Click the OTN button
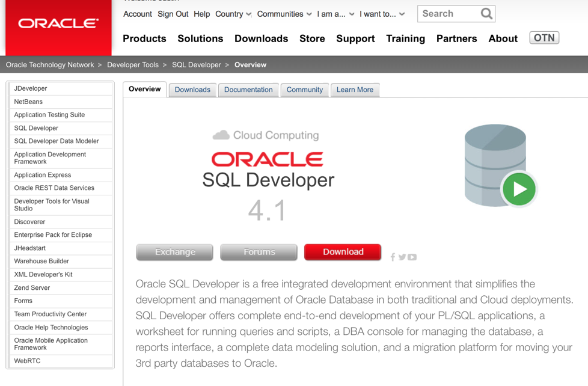This screenshot has height=386, width=588. tap(544, 38)
